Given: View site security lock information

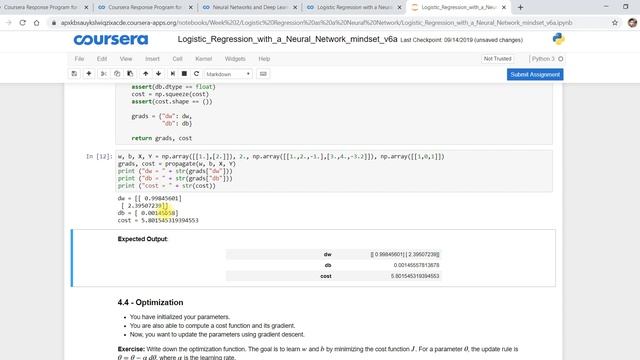Looking at the screenshot, I should tap(53, 23).
